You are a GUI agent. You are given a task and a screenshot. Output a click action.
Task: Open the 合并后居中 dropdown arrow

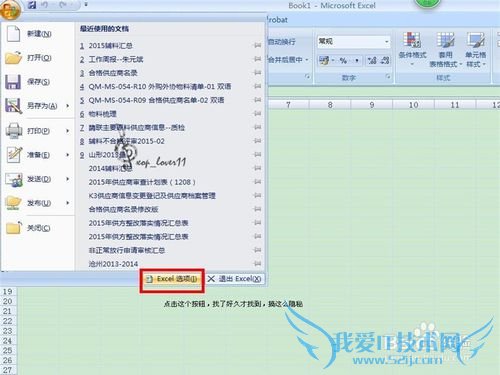click(x=307, y=60)
